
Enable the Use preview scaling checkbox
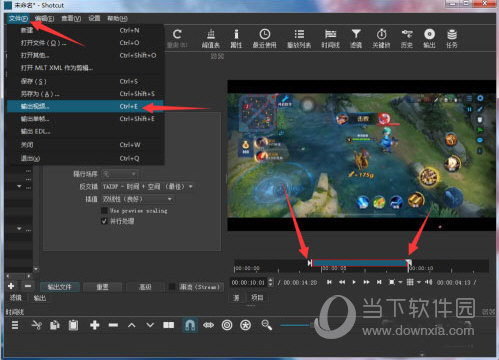104,210
